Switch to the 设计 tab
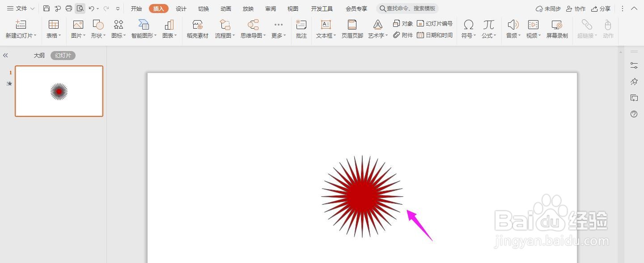 (x=181, y=9)
